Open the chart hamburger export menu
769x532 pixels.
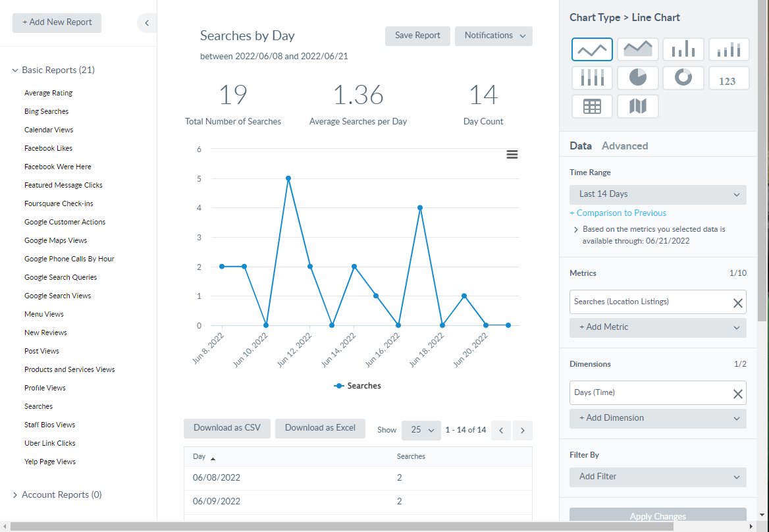click(512, 154)
